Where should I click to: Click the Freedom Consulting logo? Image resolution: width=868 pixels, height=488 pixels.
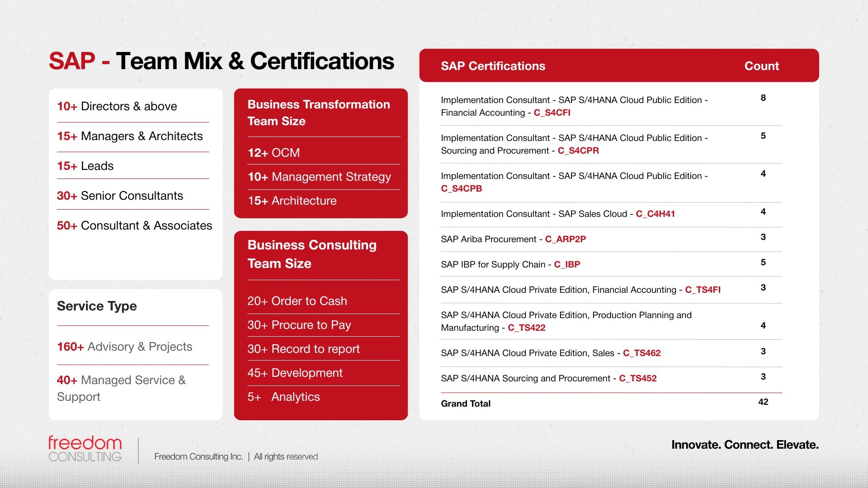pos(85,449)
